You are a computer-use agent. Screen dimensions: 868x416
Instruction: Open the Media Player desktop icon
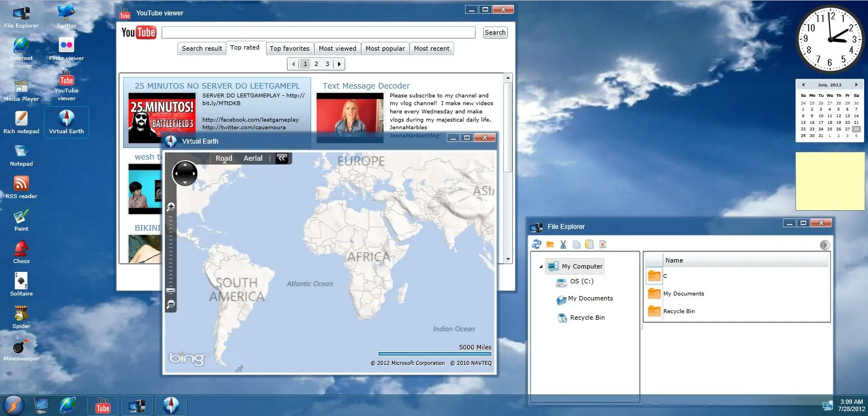[21, 90]
